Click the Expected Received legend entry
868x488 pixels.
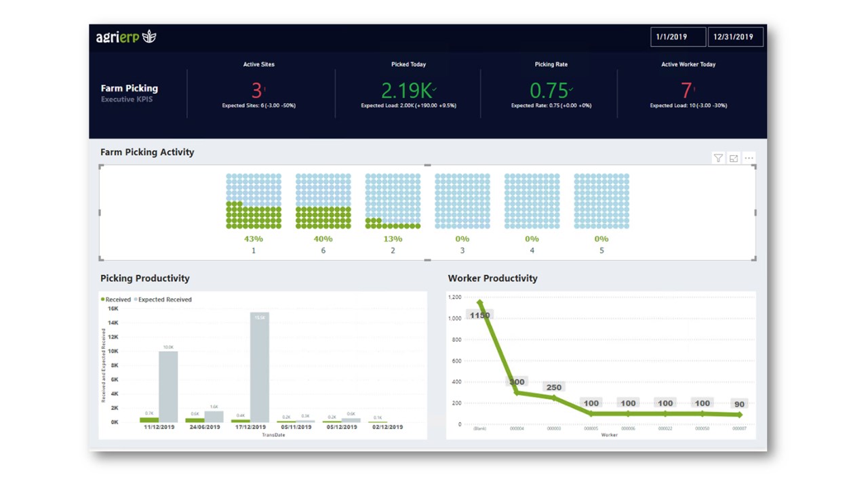tap(163, 300)
